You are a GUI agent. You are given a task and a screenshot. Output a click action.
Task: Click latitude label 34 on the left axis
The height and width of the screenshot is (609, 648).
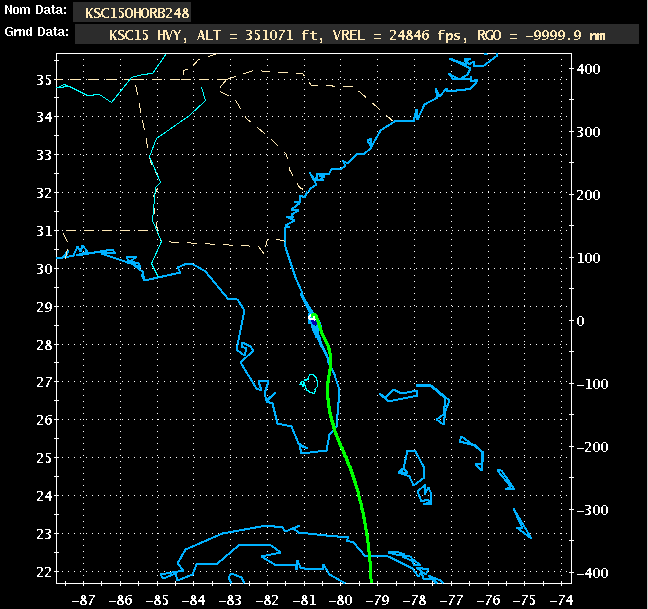(44, 117)
